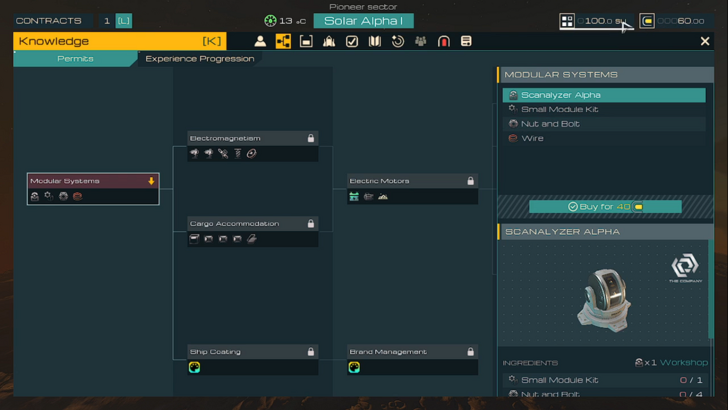Select the green battery icon in Electric Motors
This screenshot has height=410, width=728.
click(x=354, y=196)
